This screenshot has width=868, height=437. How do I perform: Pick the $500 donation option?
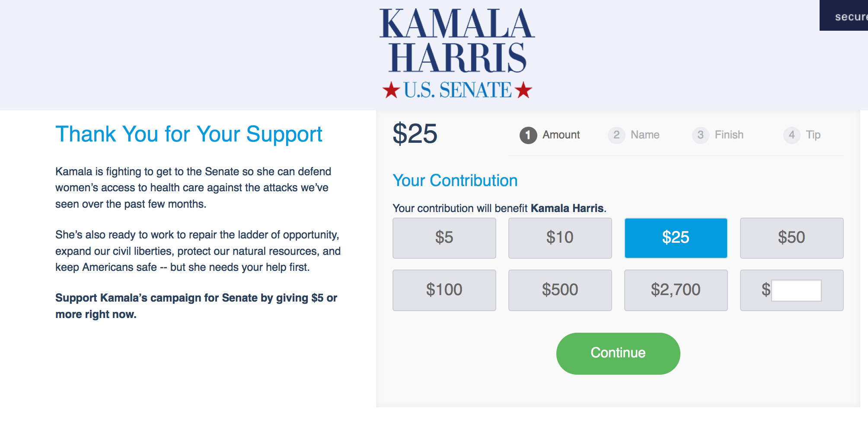coord(560,290)
